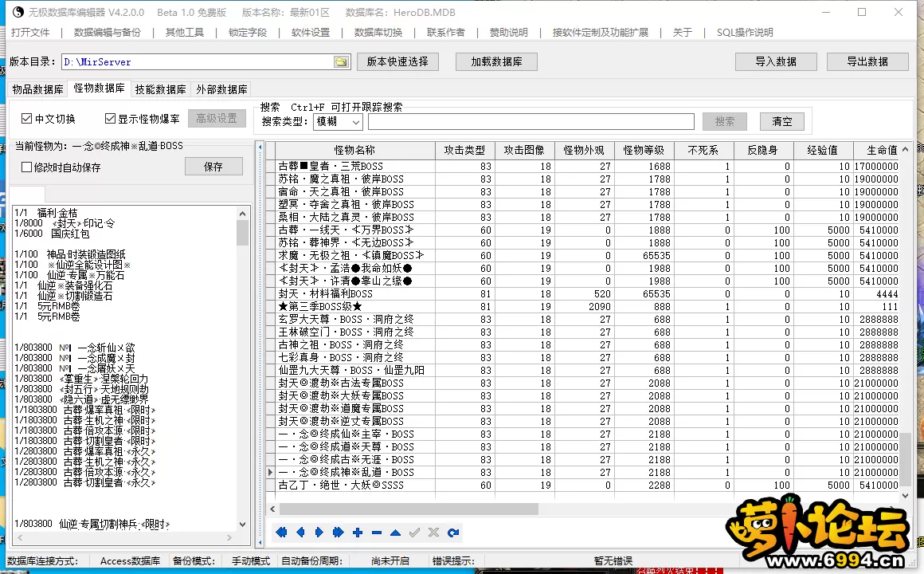Click the folder browse icon beside version directory
This screenshot has width=924, height=574.
[341, 62]
